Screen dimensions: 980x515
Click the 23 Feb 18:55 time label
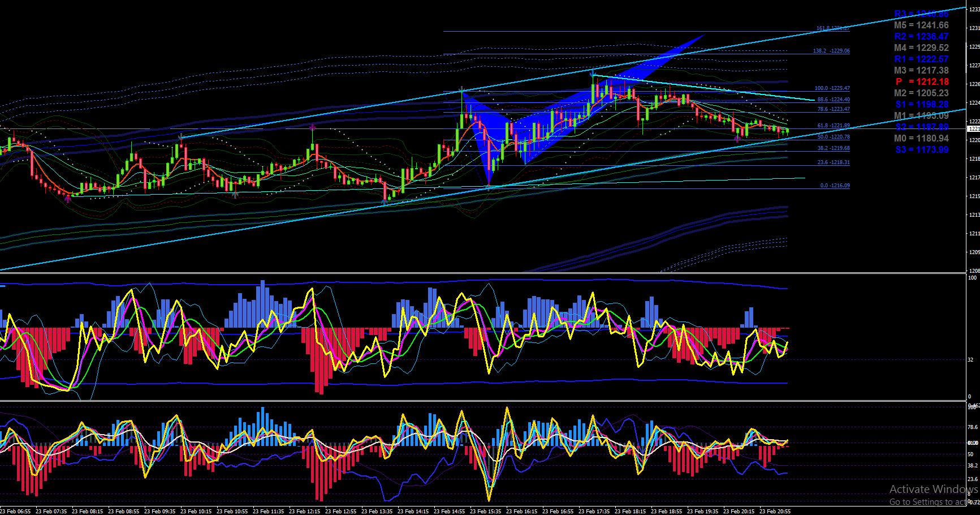click(666, 511)
